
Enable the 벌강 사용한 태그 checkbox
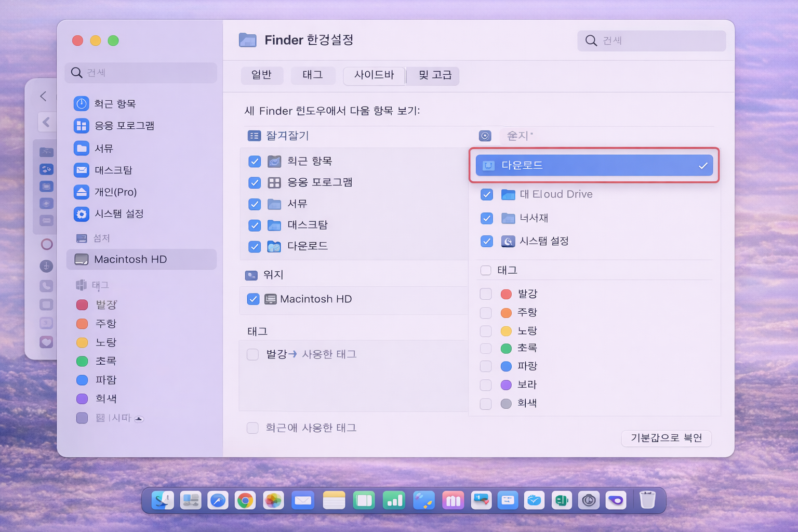tap(252, 354)
